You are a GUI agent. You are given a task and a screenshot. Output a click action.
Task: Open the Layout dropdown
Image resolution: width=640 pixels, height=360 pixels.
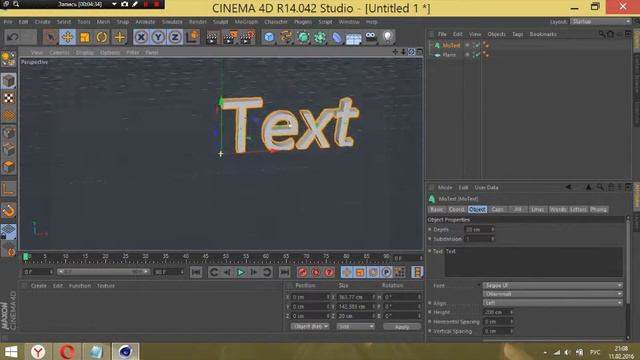coord(601,22)
